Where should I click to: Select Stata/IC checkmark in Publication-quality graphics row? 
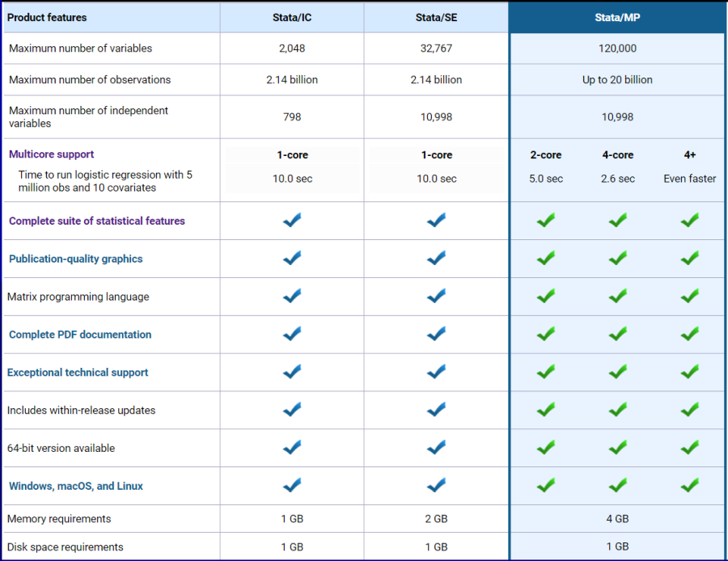click(x=292, y=258)
